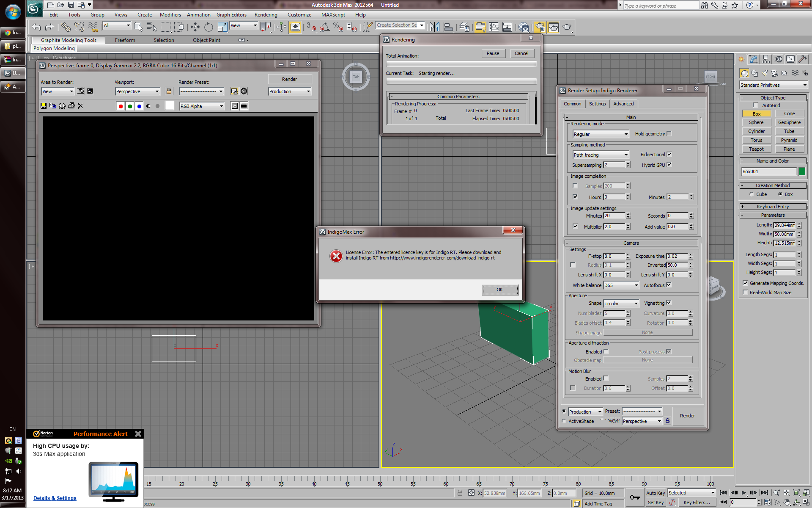Open Standard Primitives dropdown
Viewport: 812px width, 508px height.
pyautogui.click(x=774, y=85)
